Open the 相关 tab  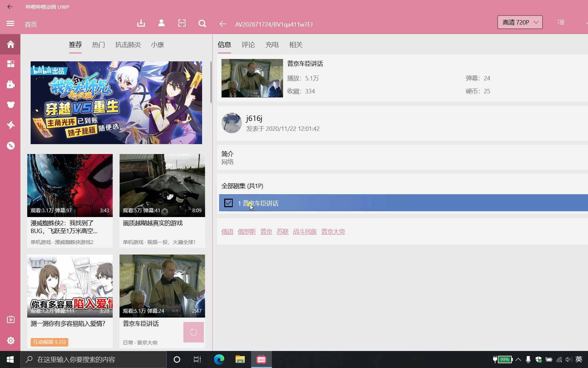[x=296, y=45]
